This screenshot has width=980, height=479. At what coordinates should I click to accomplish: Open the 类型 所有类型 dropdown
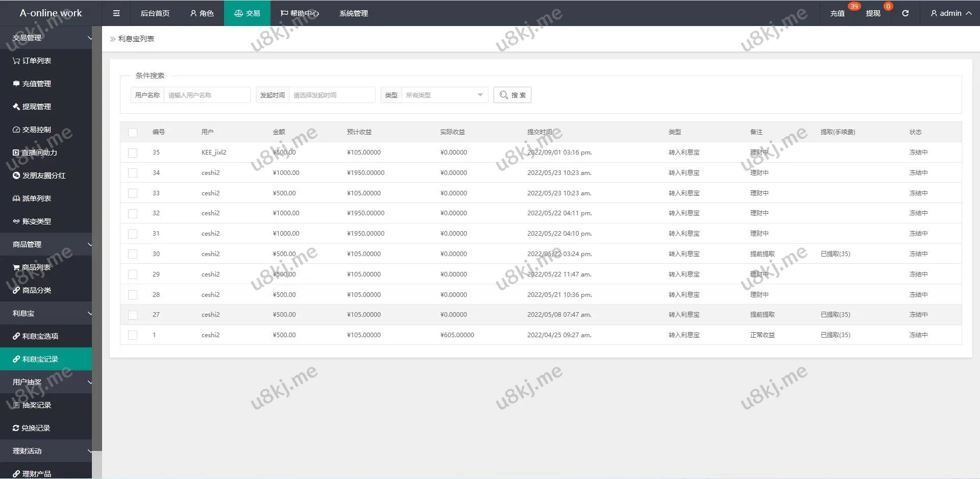pyautogui.click(x=444, y=95)
